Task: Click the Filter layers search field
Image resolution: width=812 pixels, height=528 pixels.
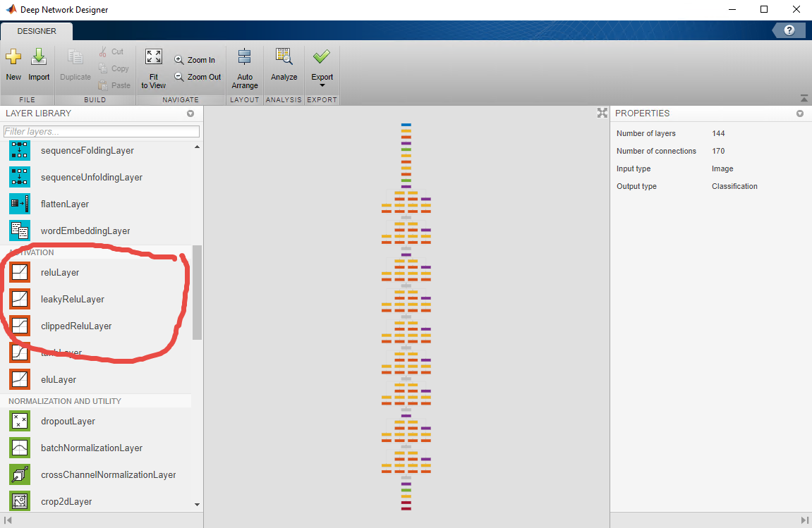Action: click(102, 132)
